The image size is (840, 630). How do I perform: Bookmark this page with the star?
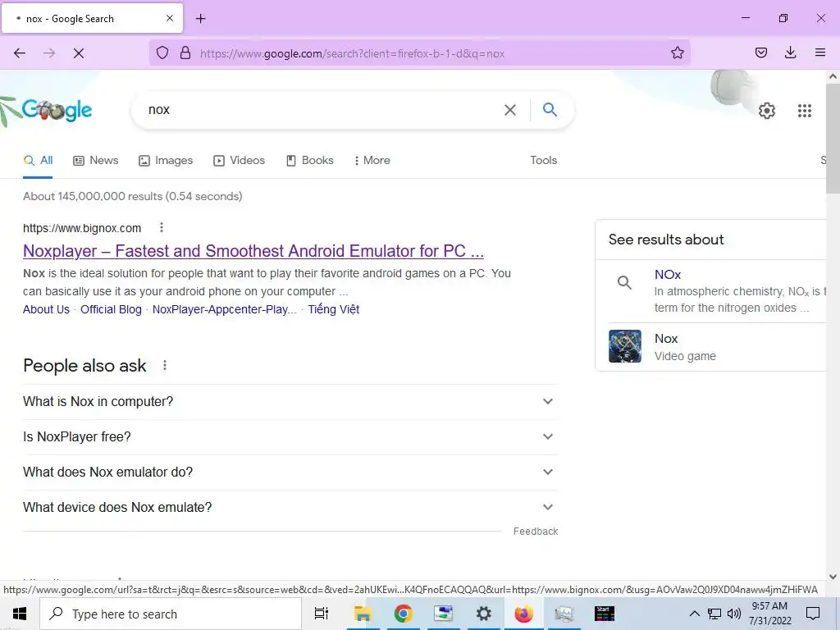(x=677, y=52)
